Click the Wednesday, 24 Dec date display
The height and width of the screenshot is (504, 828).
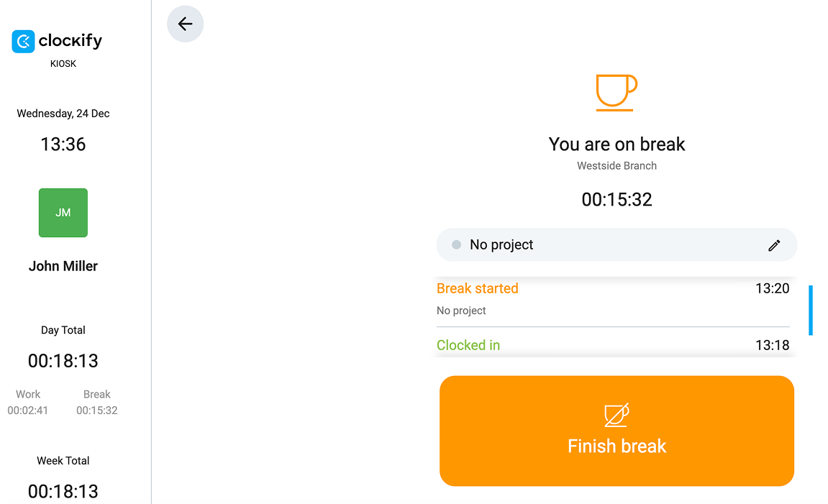pos(63,113)
